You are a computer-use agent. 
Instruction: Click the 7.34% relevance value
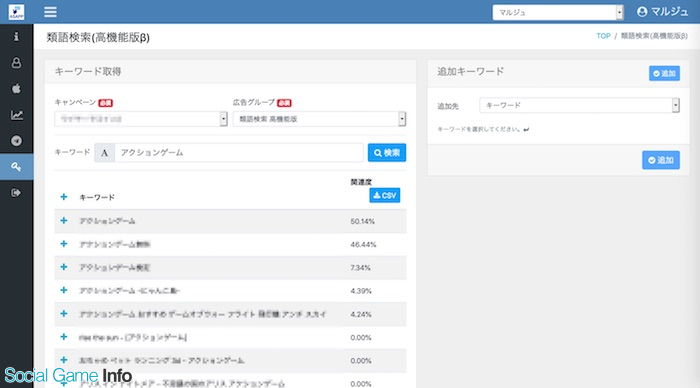[x=360, y=267]
